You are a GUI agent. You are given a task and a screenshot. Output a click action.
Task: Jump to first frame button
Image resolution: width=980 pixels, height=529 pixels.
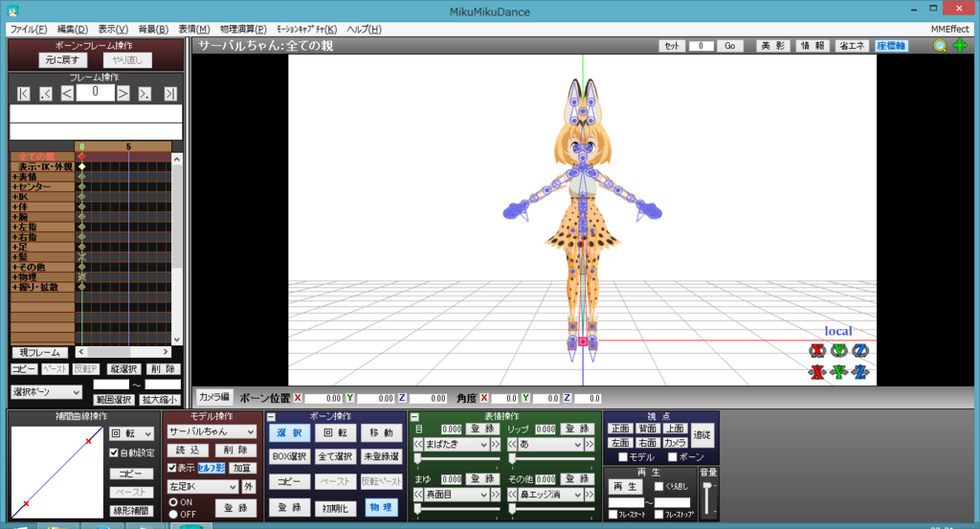pos(24,94)
